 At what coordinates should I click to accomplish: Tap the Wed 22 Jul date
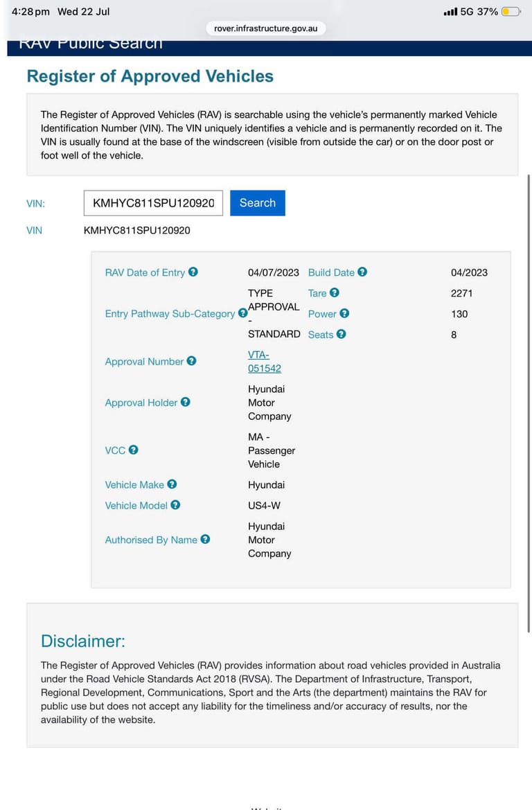[84, 11]
